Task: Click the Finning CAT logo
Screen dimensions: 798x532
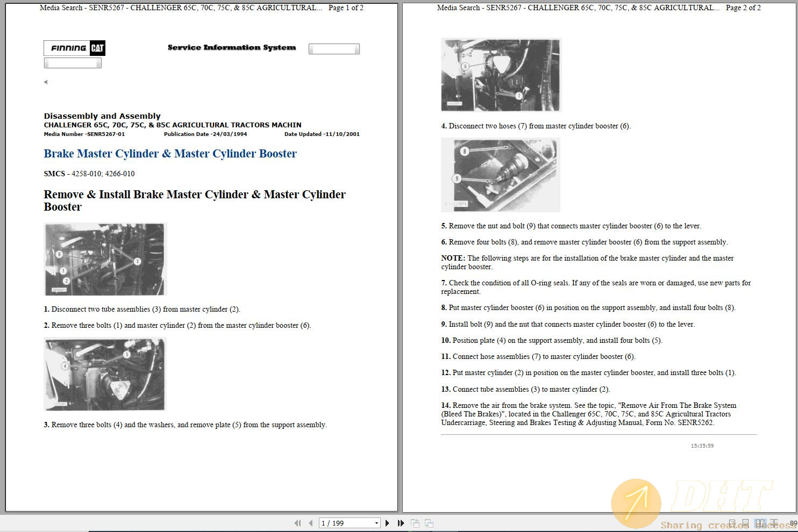Action: coord(74,48)
